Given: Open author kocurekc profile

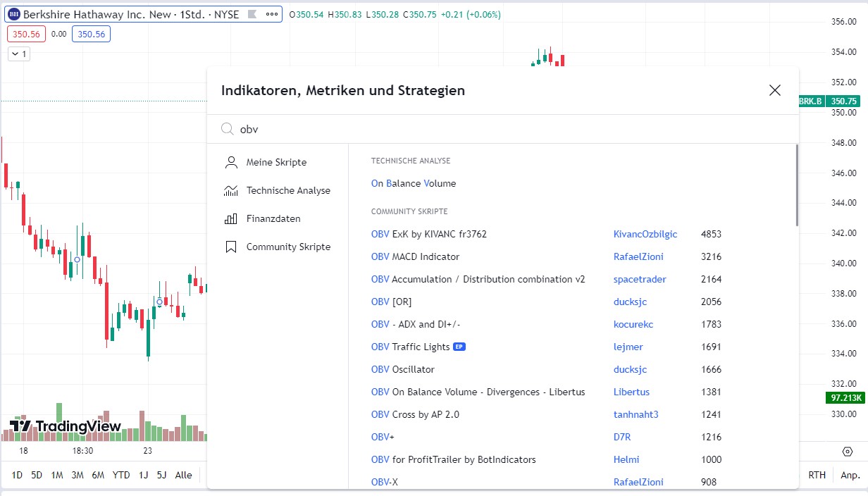Looking at the screenshot, I should click(633, 324).
